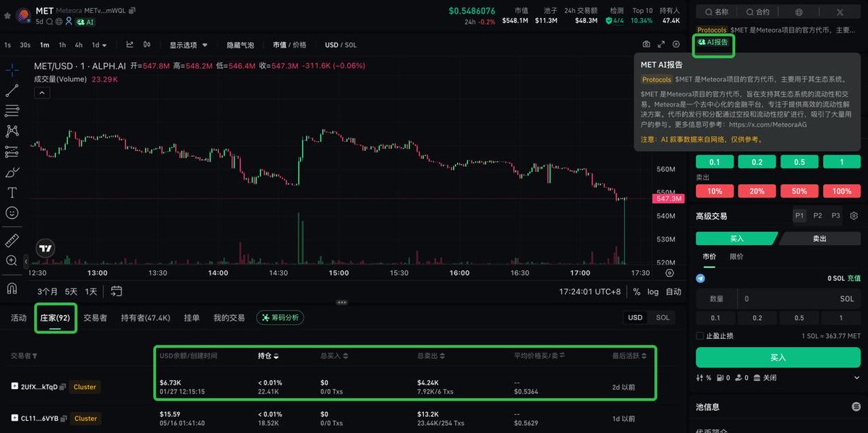This screenshot has height=433, width=868.
Task: Switch table currency to SOL
Action: [x=663, y=317]
